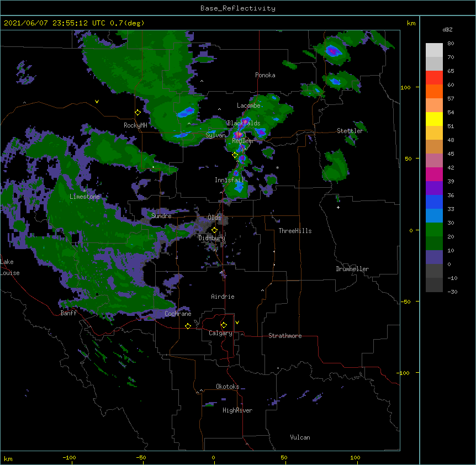Click the blue 36 dBZ legend swatch
476x465 pixels.
[434, 202]
